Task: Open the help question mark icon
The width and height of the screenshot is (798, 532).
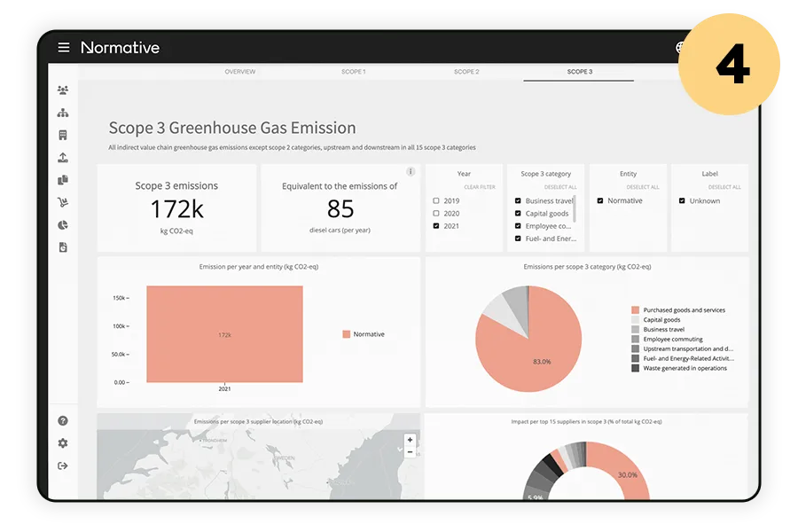Action: click(63, 420)
